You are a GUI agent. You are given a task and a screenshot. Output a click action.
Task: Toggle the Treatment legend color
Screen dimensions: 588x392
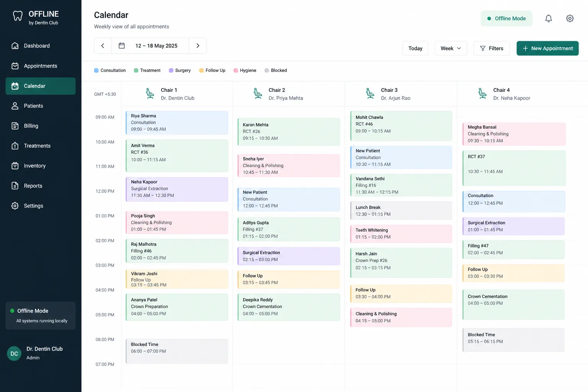(136, 70)
